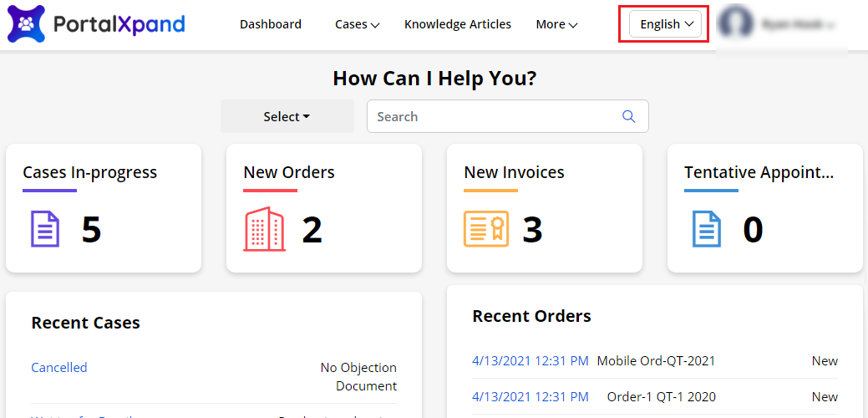This screenshot has width=868, height=418.
Task: Expand the Select category dropdown
Action: [x=287, y=116]
